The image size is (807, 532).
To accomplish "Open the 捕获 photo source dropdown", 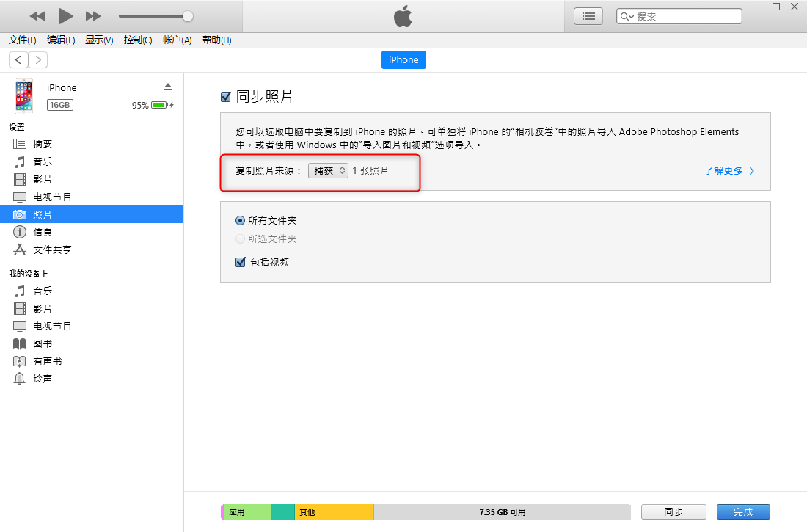I will [328, 170].
